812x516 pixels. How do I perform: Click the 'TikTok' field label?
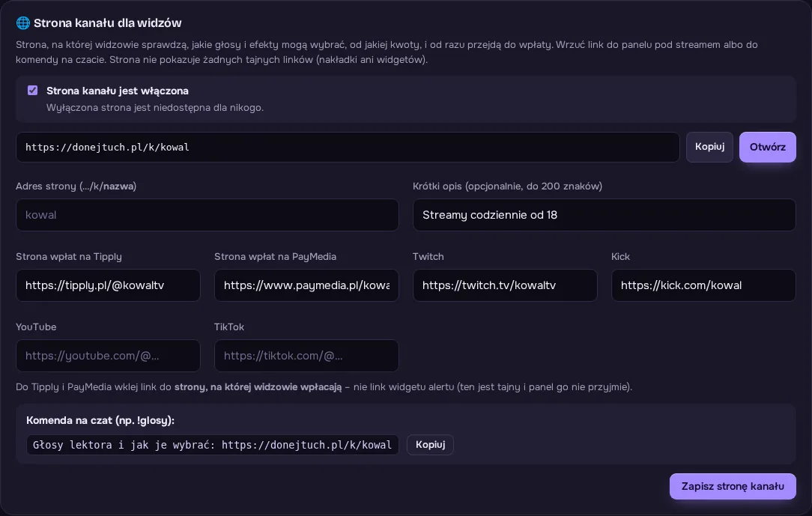point(229,327)
